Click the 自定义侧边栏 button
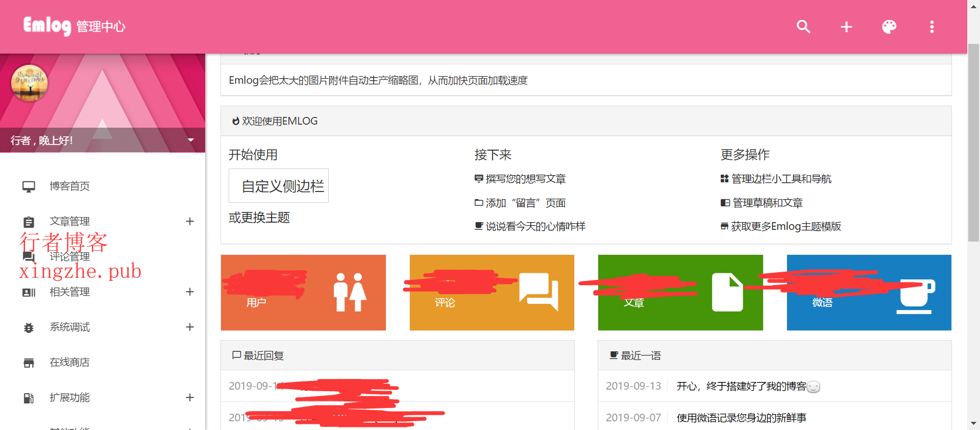The image size is (980, 430). (x=279, y=186)
